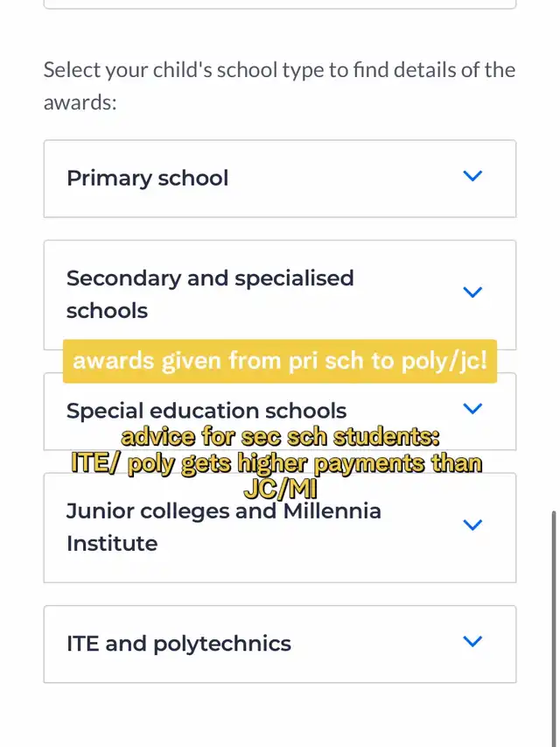Viewport: 560px width, 747px height.
Task: Click the chevron icon beside Primary school
Action: click(472, 176)
